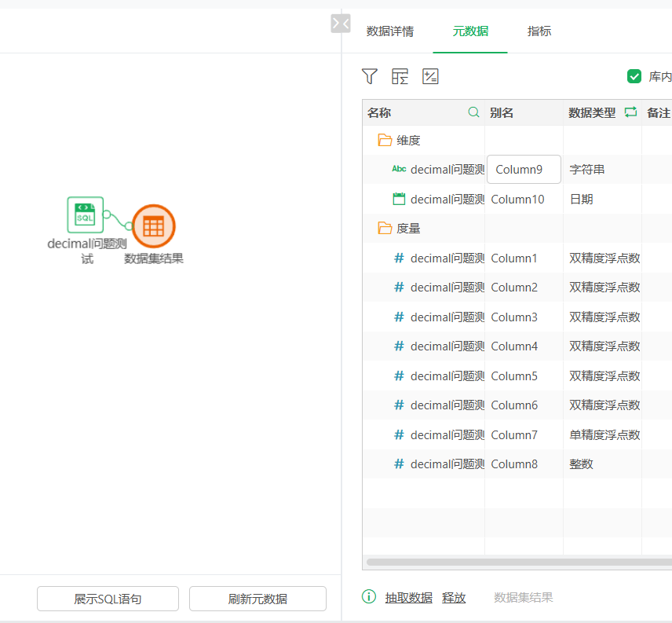
Task: Collapse the 维度 folder
Action: coord(385,141)
